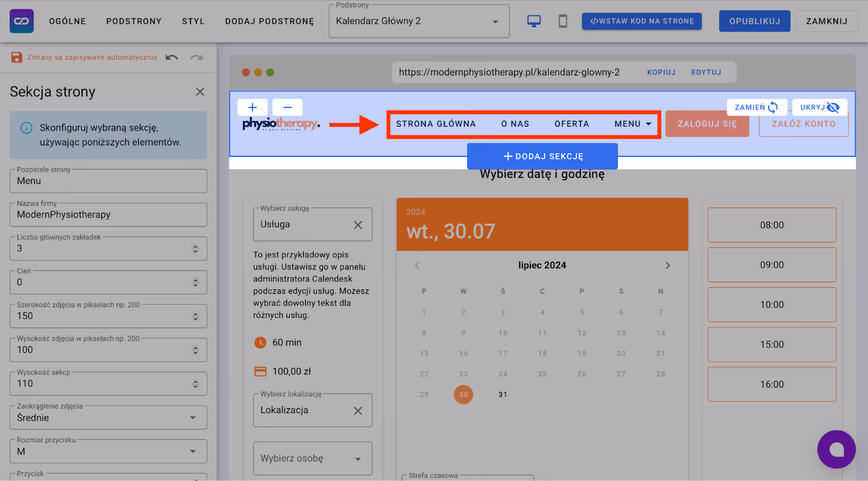Hide section with Ukryj button
This screenshot has height=481, width=868.
(819, 107)
